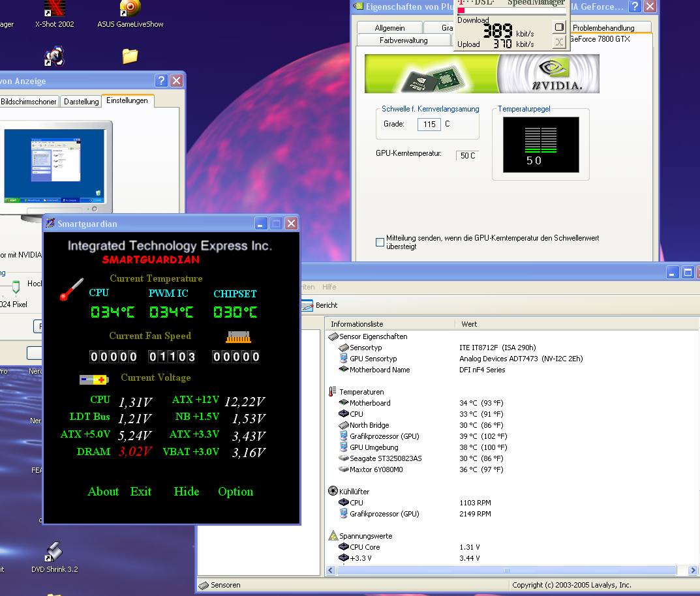The image size is (700, 596).
Task: Click the thermometer icon in Smartguardian
Action: point(71,289)
